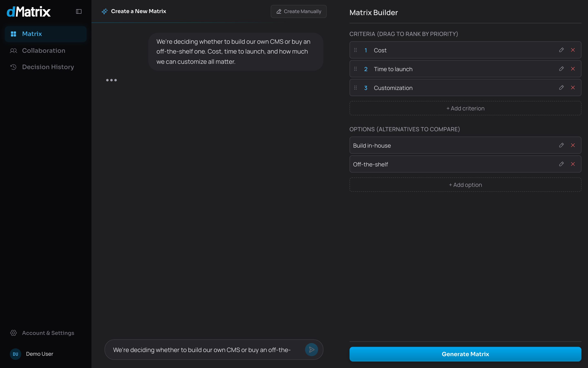
Task: Click the dMatrix logo
Action: tap(29, 11)
